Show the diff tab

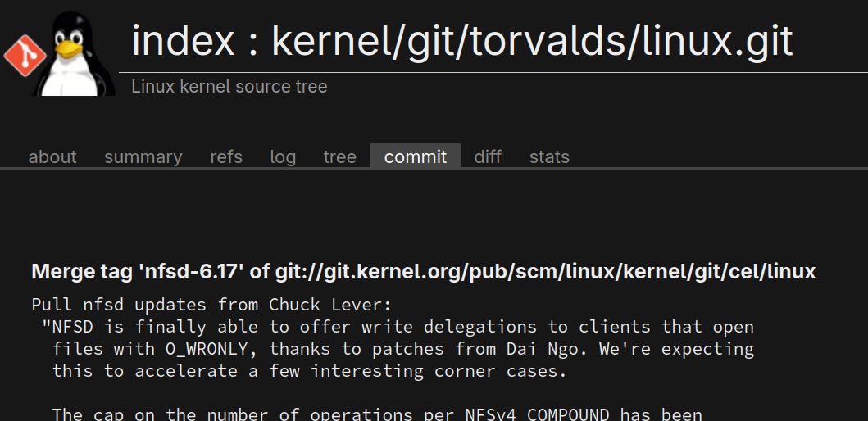point(488,157)
